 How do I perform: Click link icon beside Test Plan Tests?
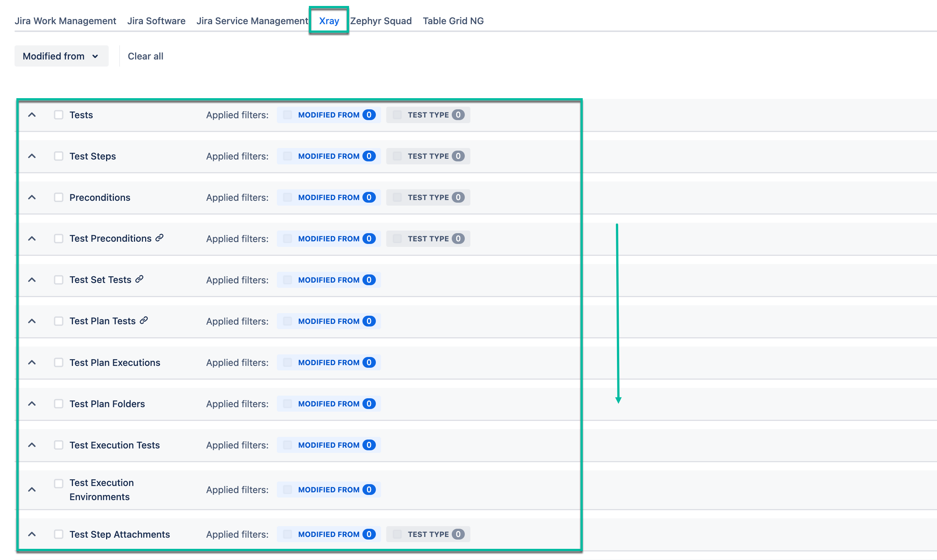144,321
